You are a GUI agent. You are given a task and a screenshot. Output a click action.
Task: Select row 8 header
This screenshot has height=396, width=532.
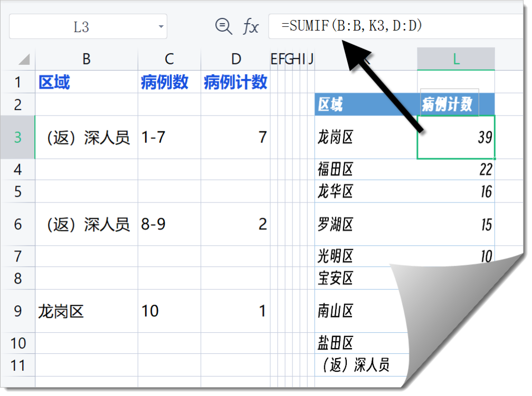tap(17, 278)
